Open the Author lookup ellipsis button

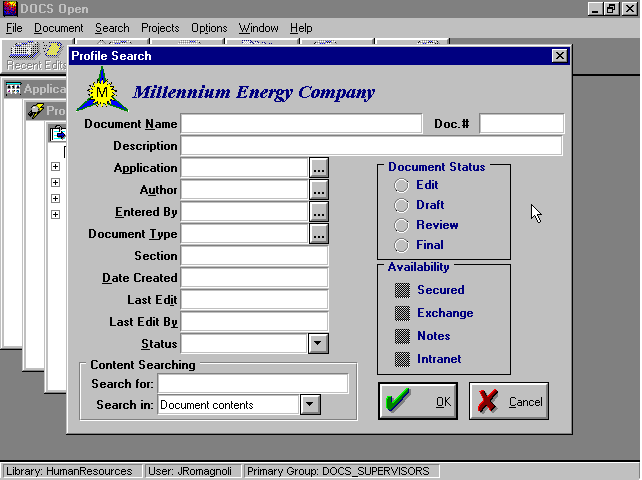pyautogui.click(x=319, y=190)
